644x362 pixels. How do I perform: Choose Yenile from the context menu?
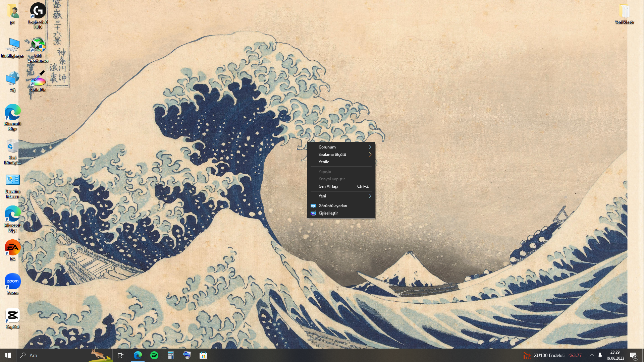point(341,162)
